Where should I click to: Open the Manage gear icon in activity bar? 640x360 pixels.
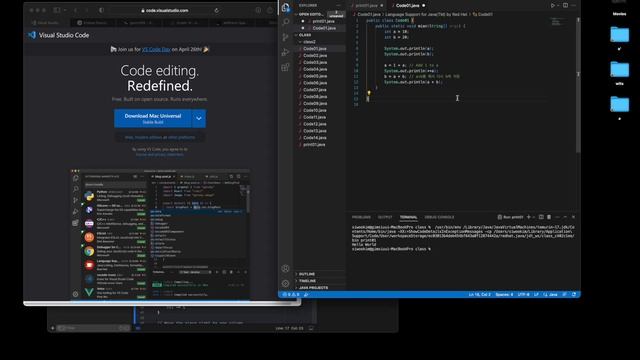[285, 283]
